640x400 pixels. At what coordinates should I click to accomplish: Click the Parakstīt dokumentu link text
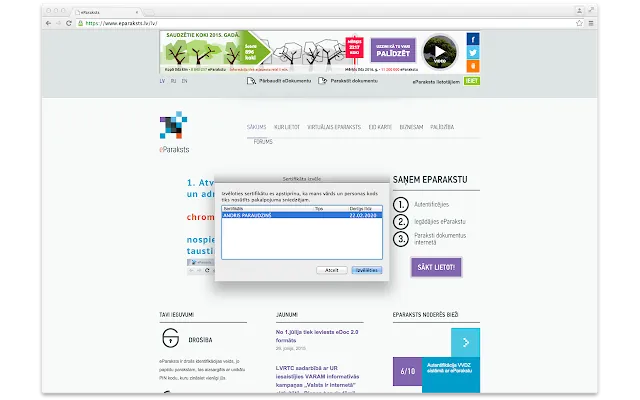354,81
